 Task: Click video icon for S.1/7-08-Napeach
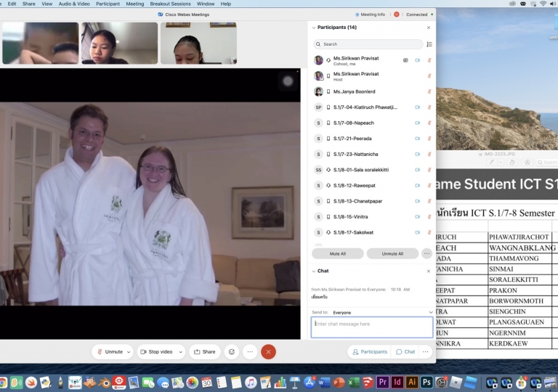pos(418,123)
